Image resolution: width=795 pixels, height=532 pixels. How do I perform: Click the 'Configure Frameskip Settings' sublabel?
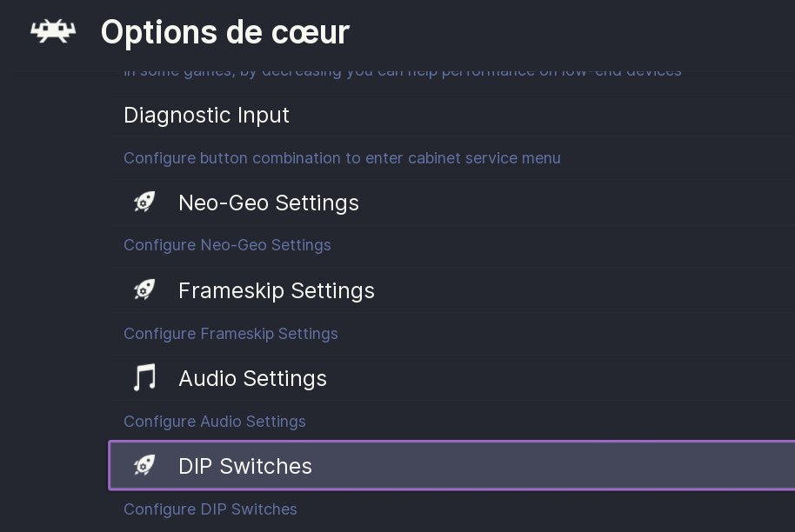point(230,334)
